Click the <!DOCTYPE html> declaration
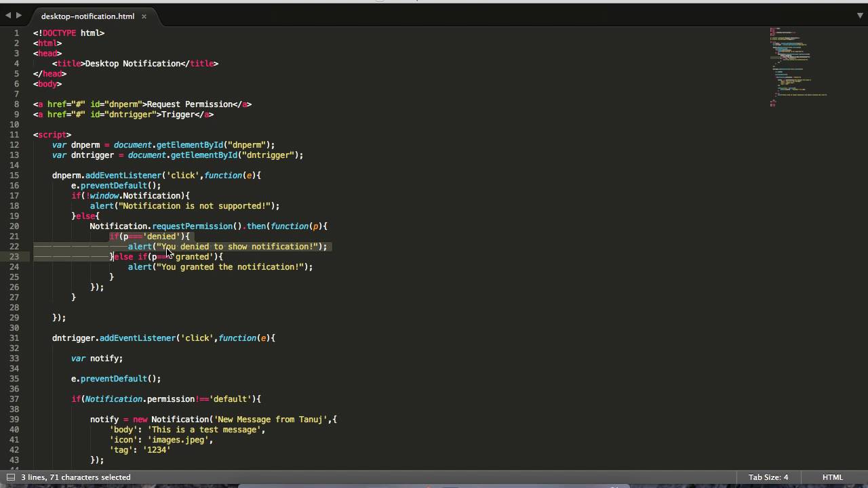This screenshot has height=488, width=868. (x=68, y=33)
